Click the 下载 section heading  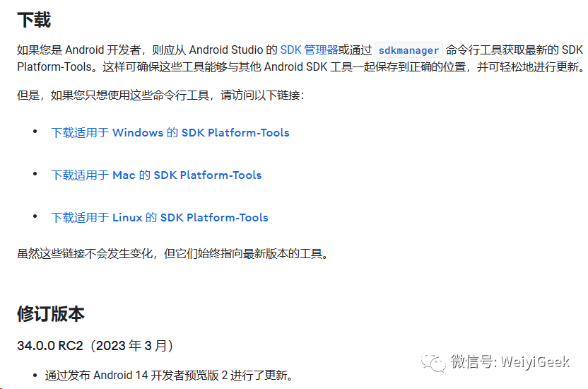click(34, 20)
